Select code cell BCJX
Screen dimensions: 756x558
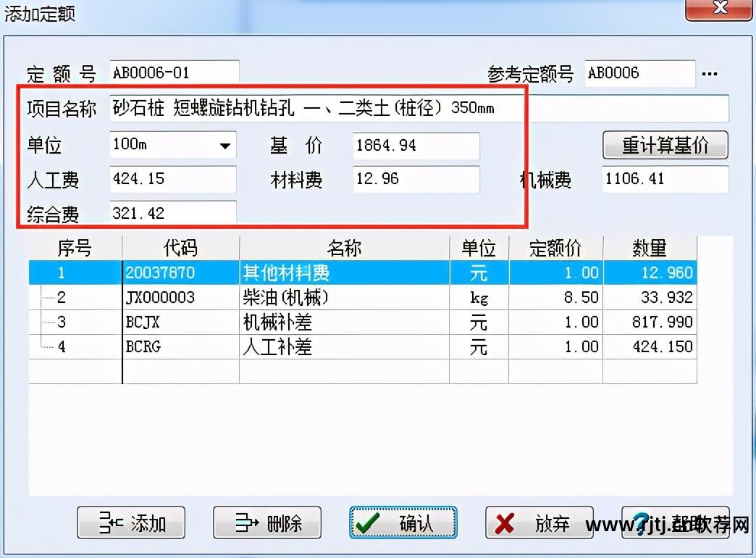tap(181, 322)
